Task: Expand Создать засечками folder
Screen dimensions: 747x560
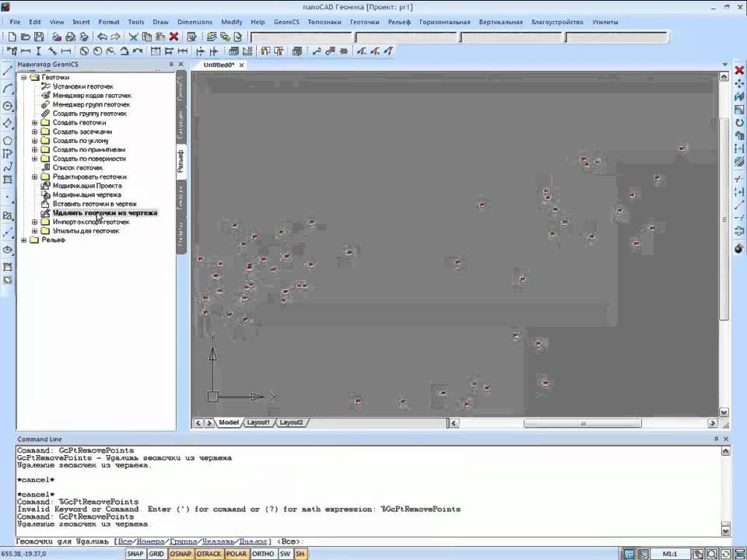Action: tap(34, 131)
